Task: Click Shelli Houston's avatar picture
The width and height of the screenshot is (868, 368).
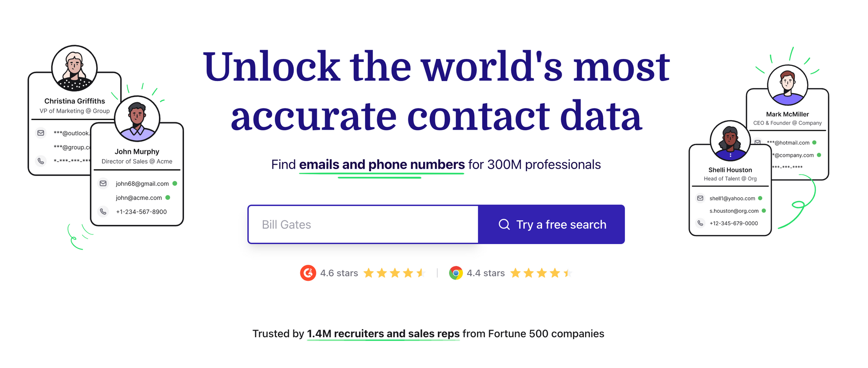Action: [730, 141]
